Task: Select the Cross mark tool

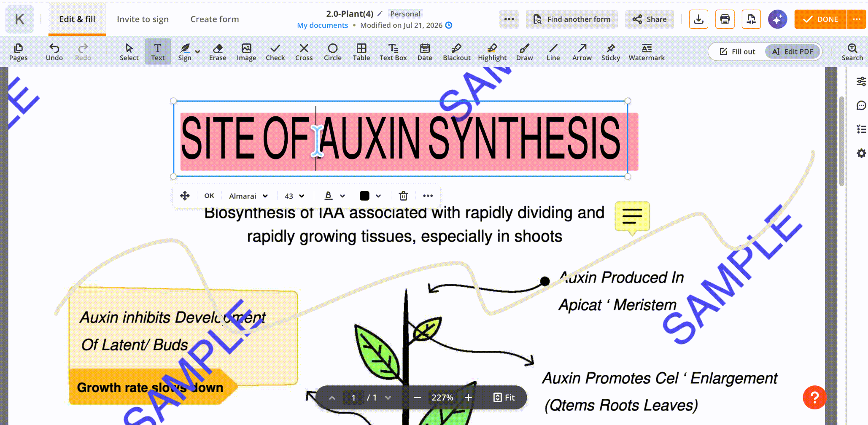Action: pyautogui.click(x=304, y=52)
